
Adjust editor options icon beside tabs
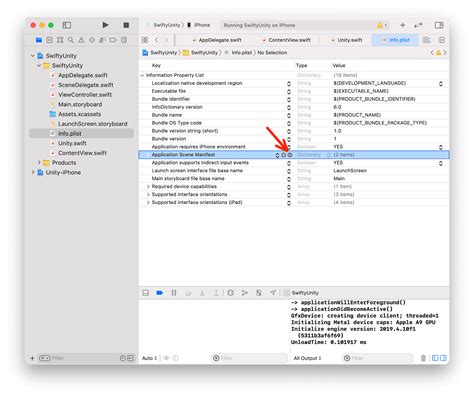pos(426,40)
